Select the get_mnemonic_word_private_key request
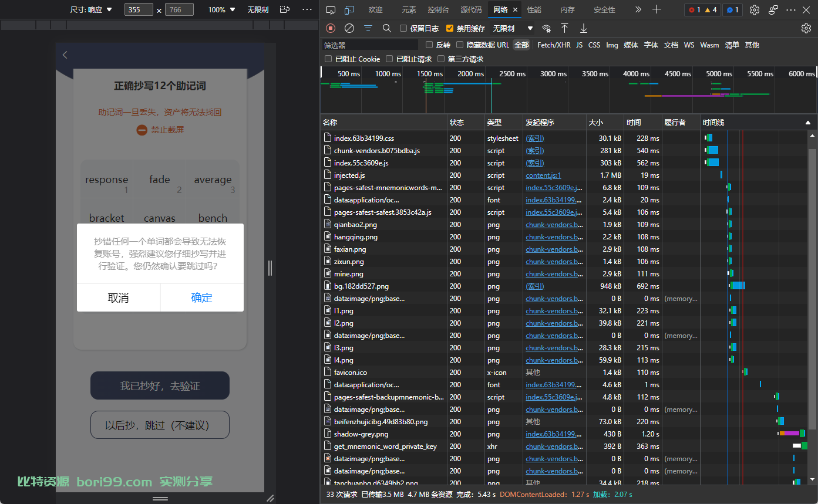818x504 pixels. tap(385, 447)
